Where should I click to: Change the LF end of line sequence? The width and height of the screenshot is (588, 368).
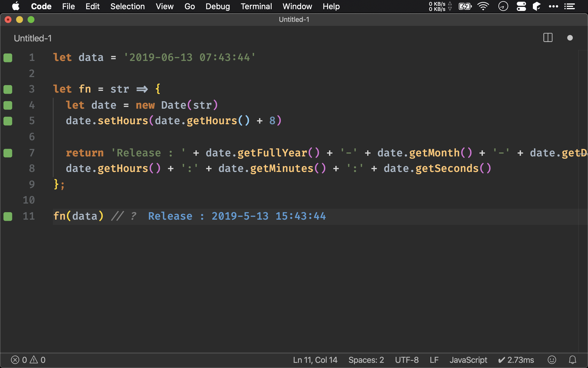click(434, 360)
